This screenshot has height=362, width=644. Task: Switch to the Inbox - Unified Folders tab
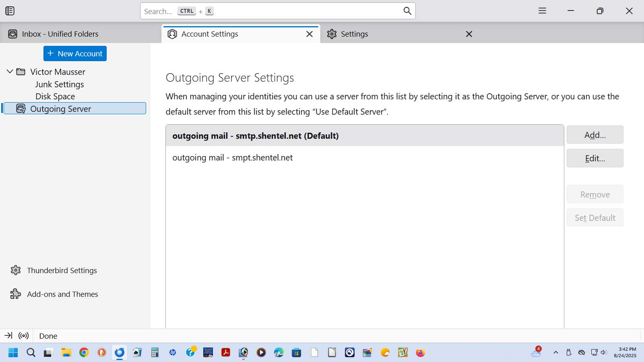tap(60, 34)
